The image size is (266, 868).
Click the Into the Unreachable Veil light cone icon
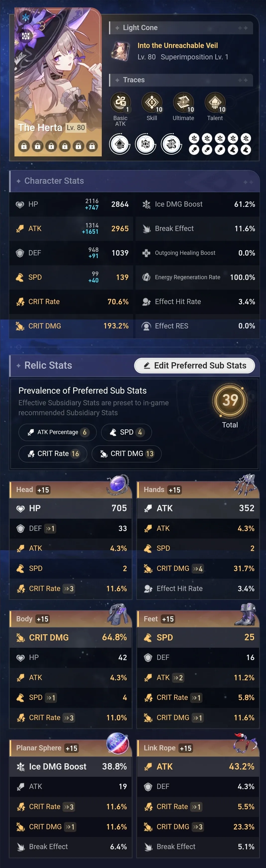point(120,51)
